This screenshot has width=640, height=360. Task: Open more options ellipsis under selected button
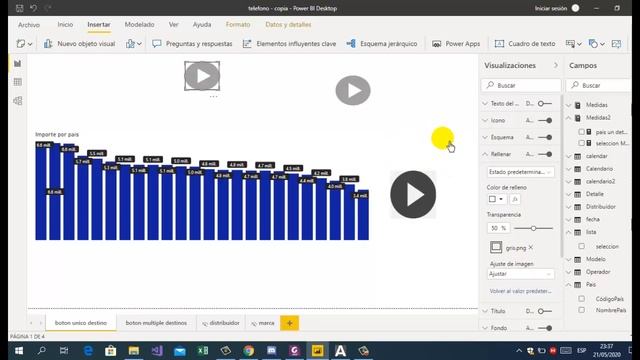point(213,96)
